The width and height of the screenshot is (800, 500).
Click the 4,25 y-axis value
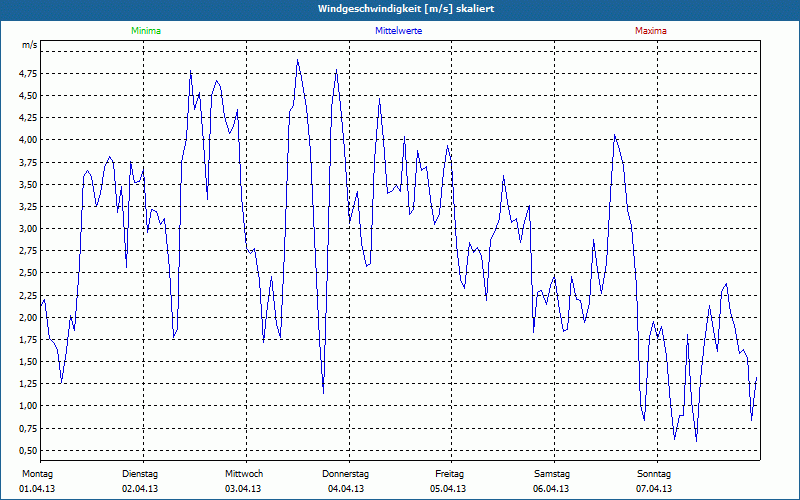pyautogui.click(x=29, y=118)
